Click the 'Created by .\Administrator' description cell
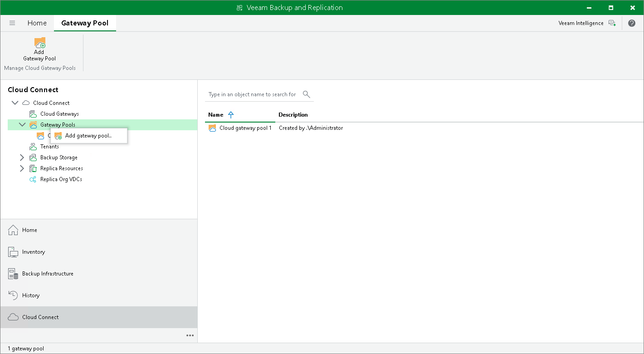The image size is (644, 354). [311, 128]
